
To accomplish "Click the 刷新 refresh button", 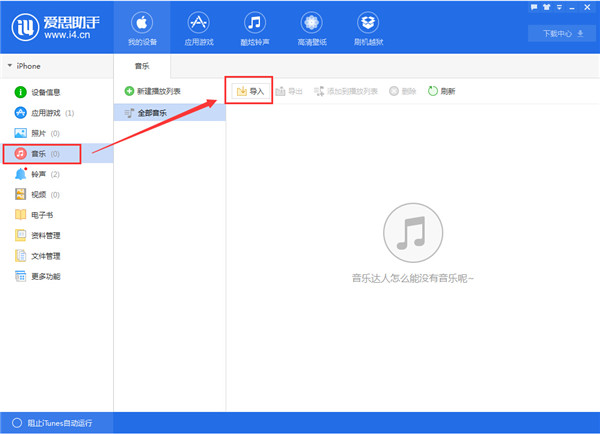I will coord(442,91).
